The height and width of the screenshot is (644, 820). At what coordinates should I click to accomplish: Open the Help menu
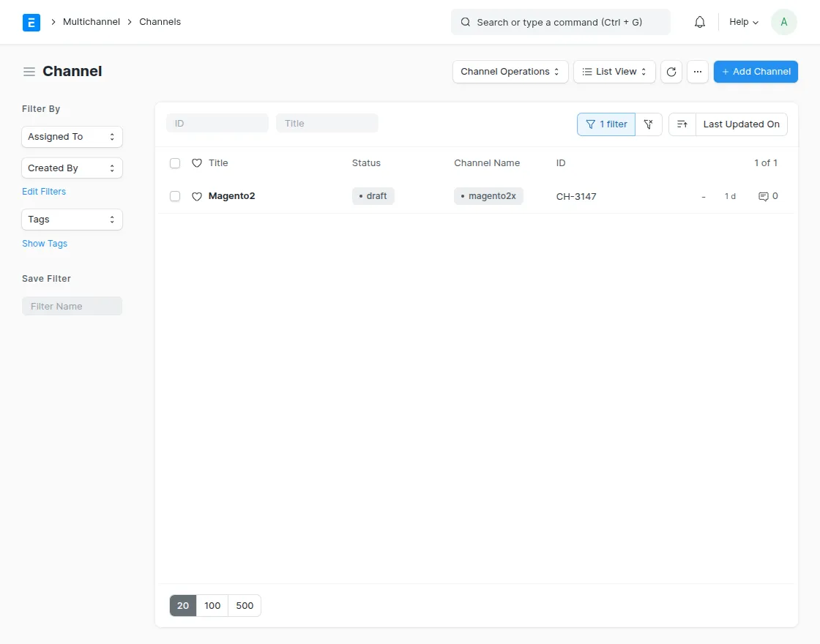[744, 22]
